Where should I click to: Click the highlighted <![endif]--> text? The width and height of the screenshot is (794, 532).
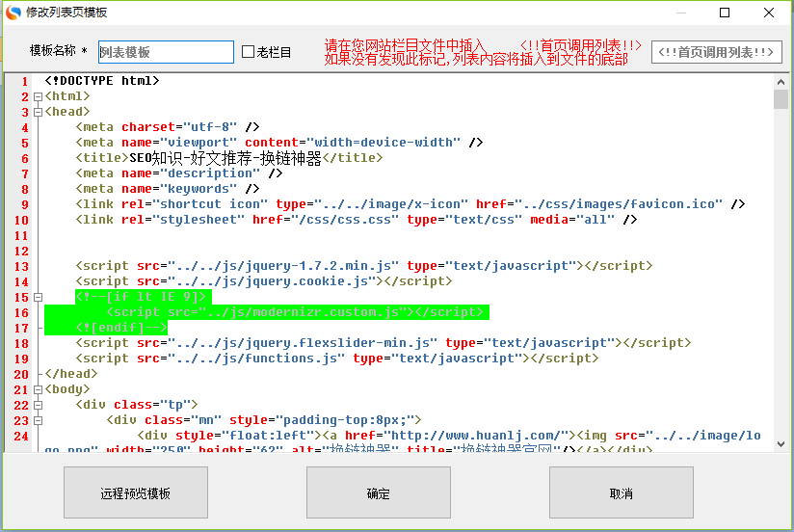pyautogui.click(x=121, y=328)
